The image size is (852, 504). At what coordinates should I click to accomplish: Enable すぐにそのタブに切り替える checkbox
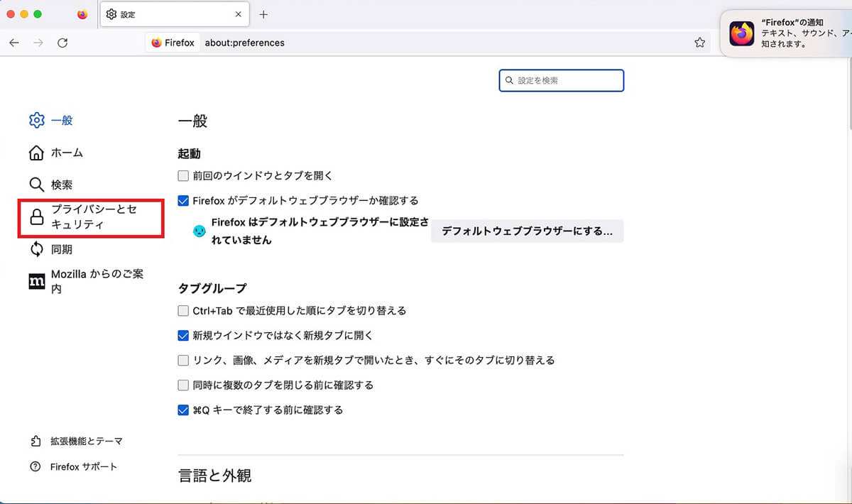click(183, 360)
